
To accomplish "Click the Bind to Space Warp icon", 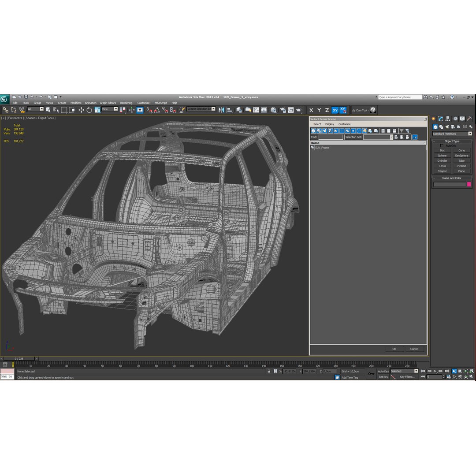I will tap(22, 110).
